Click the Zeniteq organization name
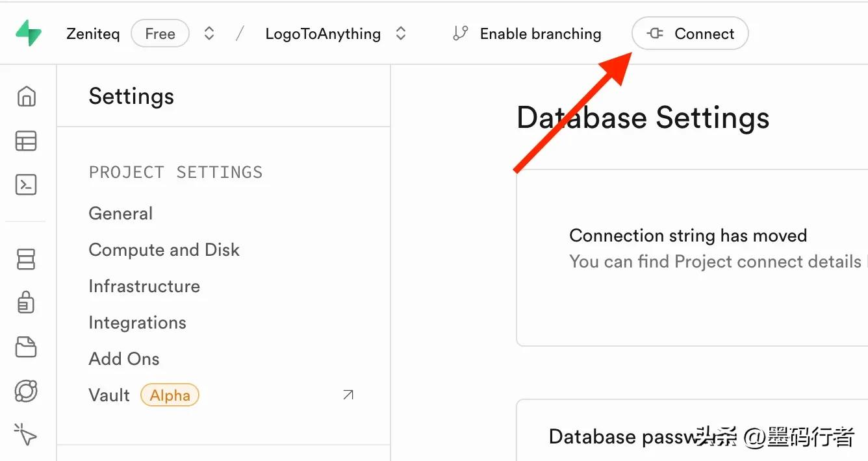The height and width of the screenshot is (461, 868). tap(93, 34)
